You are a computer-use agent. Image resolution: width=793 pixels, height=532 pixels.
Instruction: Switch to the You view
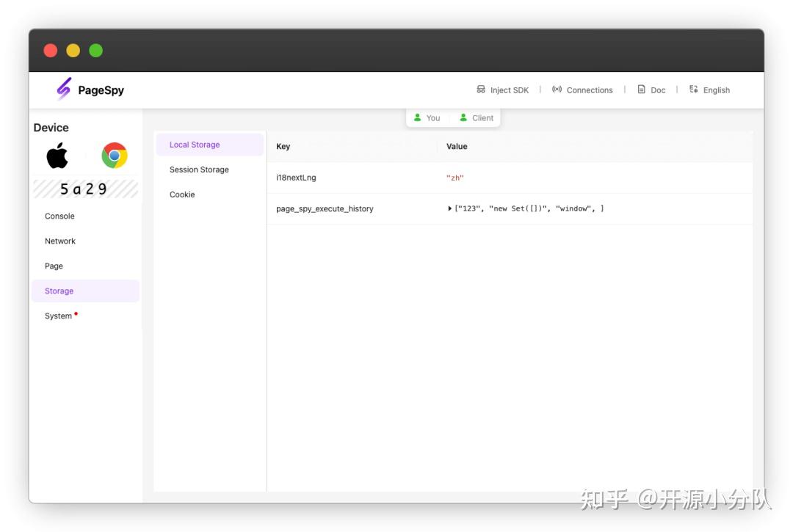(x=427, y=117)
